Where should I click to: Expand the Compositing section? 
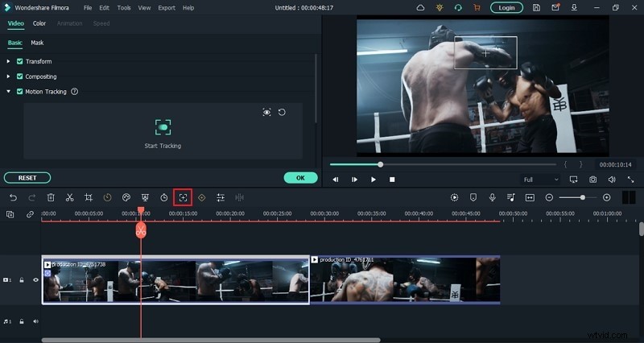point(8,76)
